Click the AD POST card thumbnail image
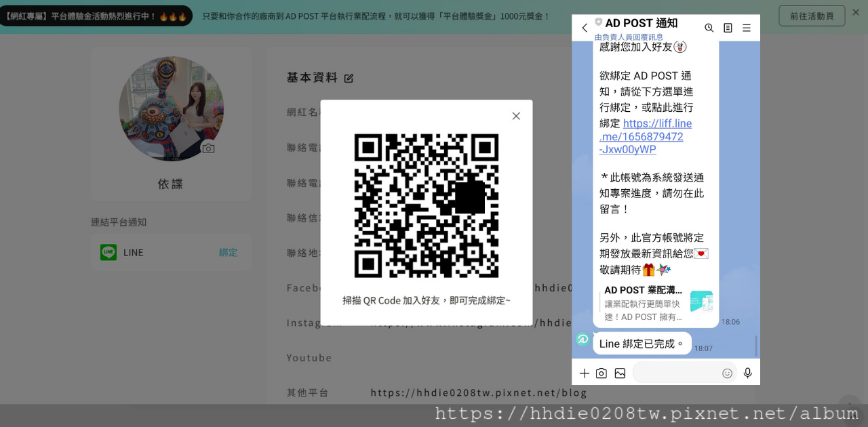 (701, 301)
